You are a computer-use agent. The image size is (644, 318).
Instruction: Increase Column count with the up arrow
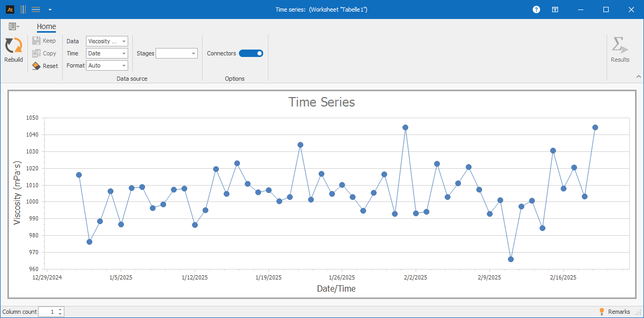[x=60, y=310]
